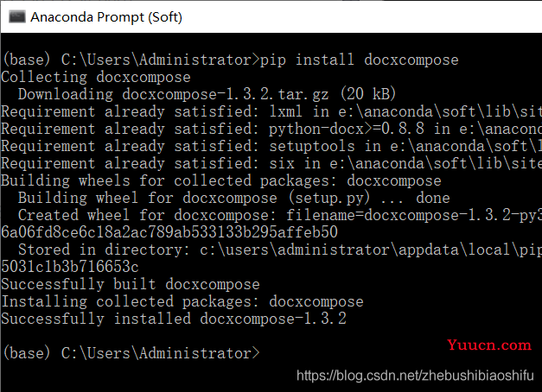Click the empty command prompt at bottom
The image size is (542, 392).
(131, 353)
